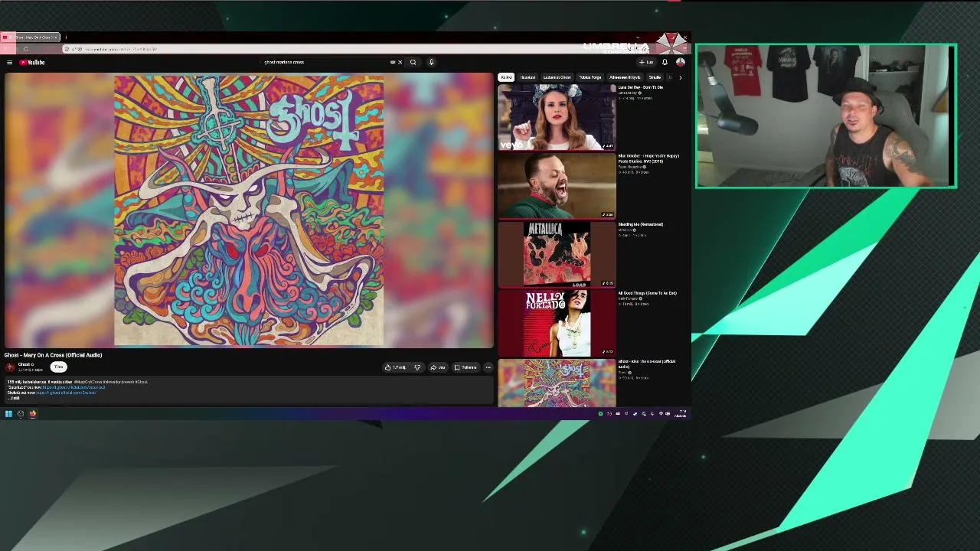Open more actions three-dot menu under video
Screen dimensions: 980x551
[488, 367]
